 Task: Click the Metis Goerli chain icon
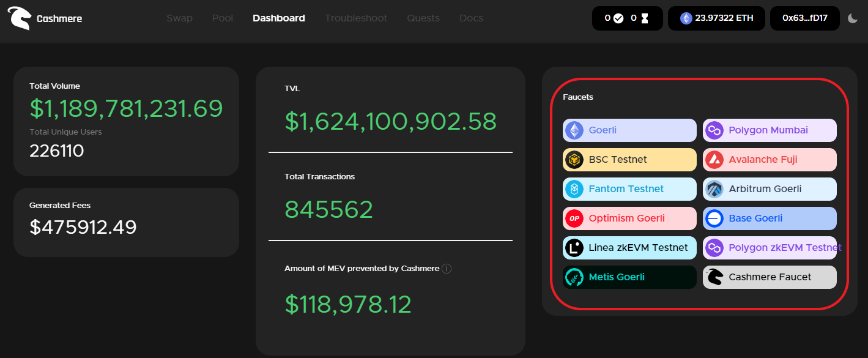(574, 277)
